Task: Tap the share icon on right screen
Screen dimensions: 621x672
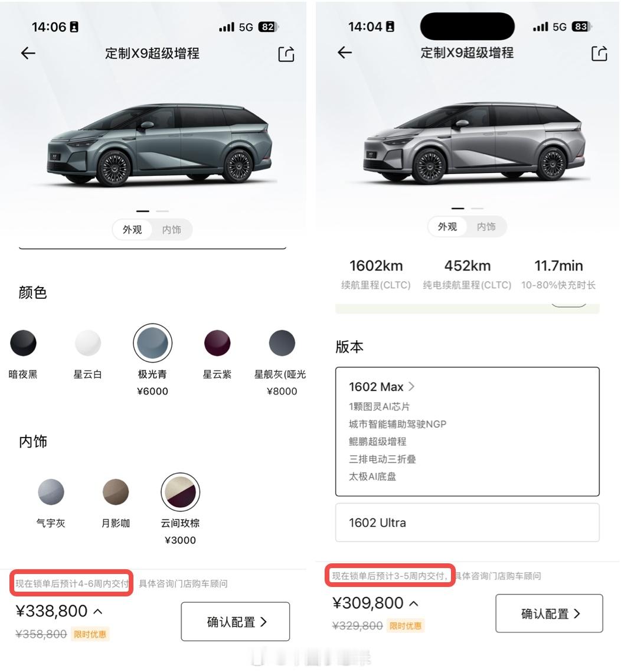Action: click(x=599, y=53)
